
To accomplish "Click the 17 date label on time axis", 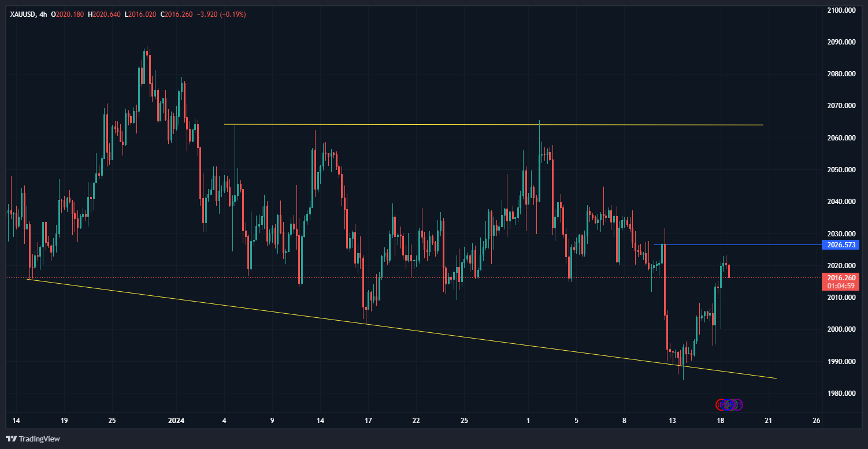I will 368,421.
